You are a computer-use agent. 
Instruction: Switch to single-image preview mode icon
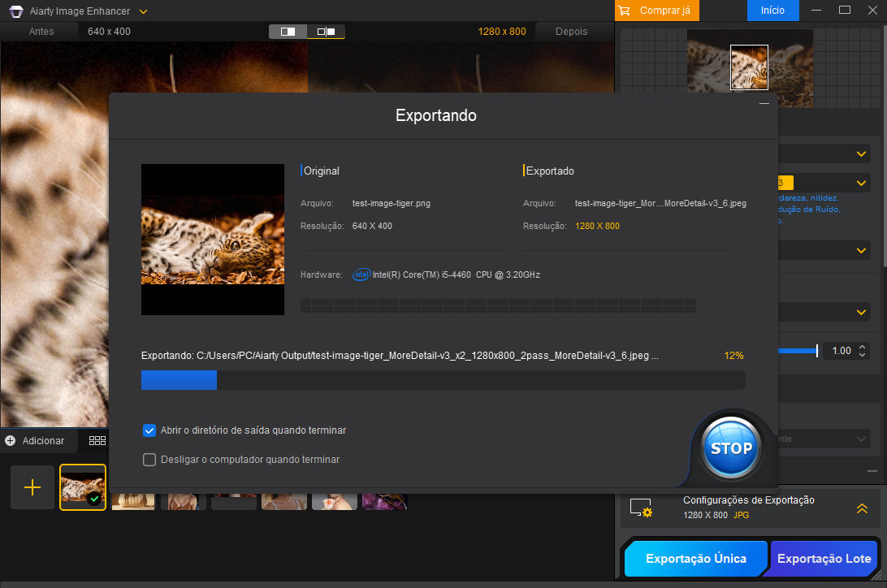click(288, 32)
